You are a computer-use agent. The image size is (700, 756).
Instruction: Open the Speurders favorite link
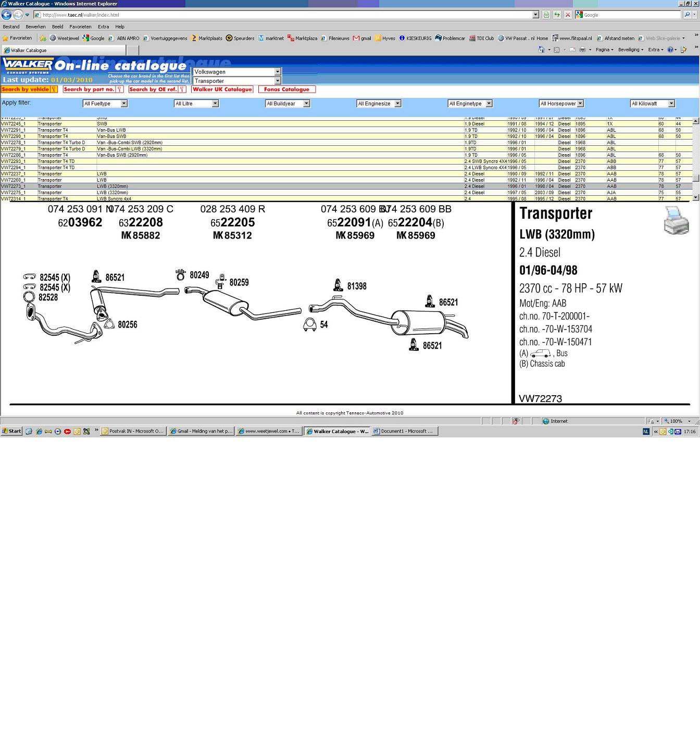[x=240, y=38]
